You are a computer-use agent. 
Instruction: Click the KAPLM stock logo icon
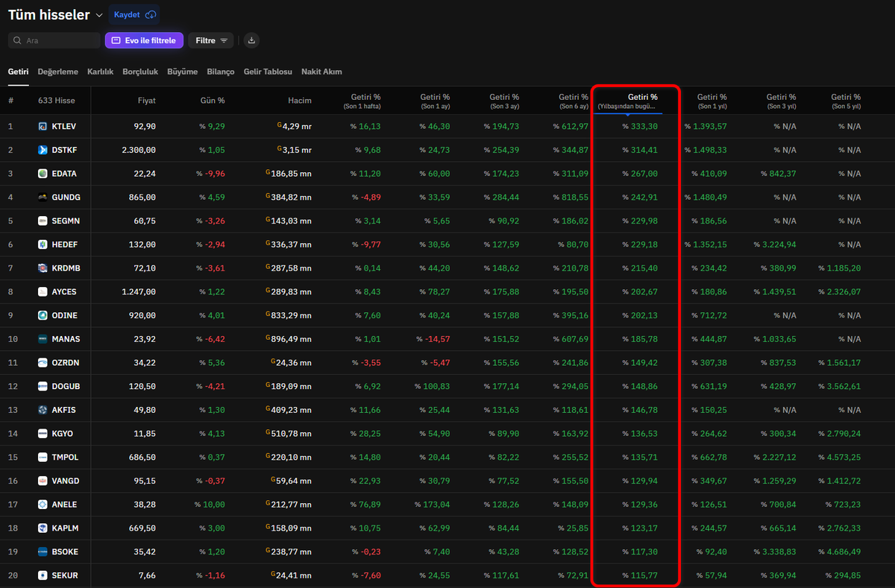click(x=43, y=528)
